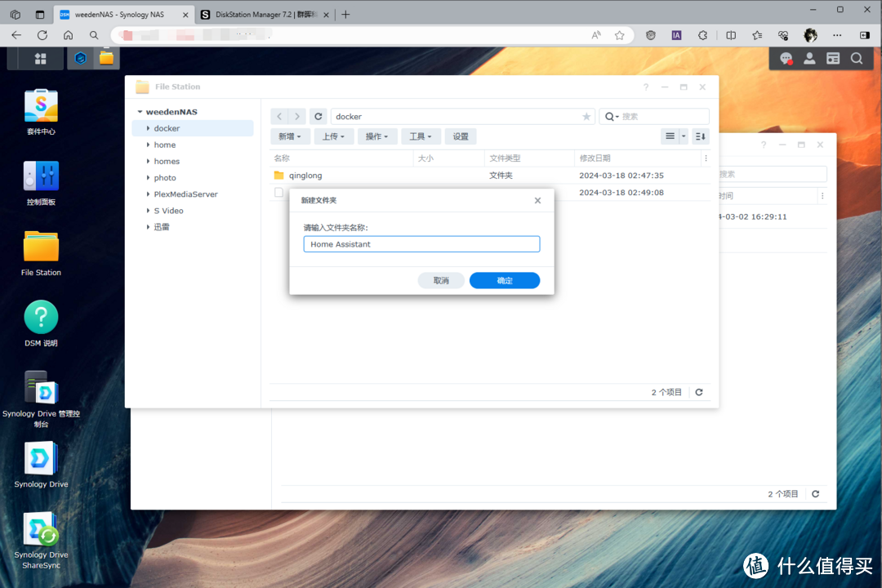Open browser extensions puzzle icon

(x=702, y=35)
